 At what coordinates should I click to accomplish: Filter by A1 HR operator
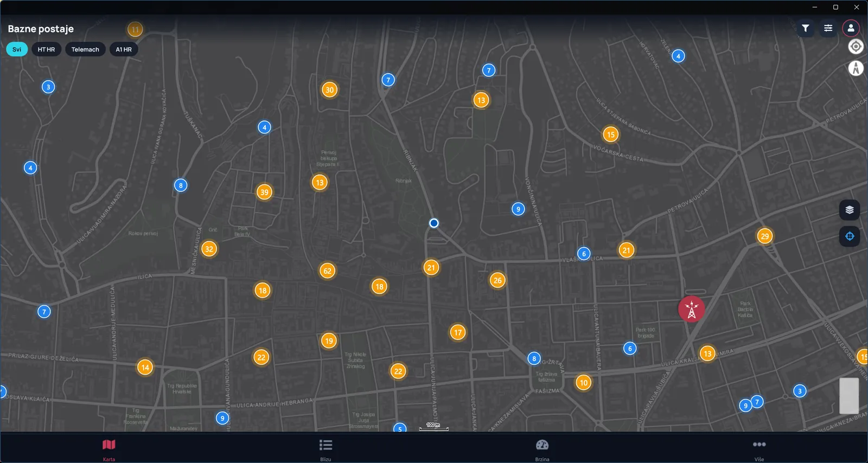click(x=124, y=49)
